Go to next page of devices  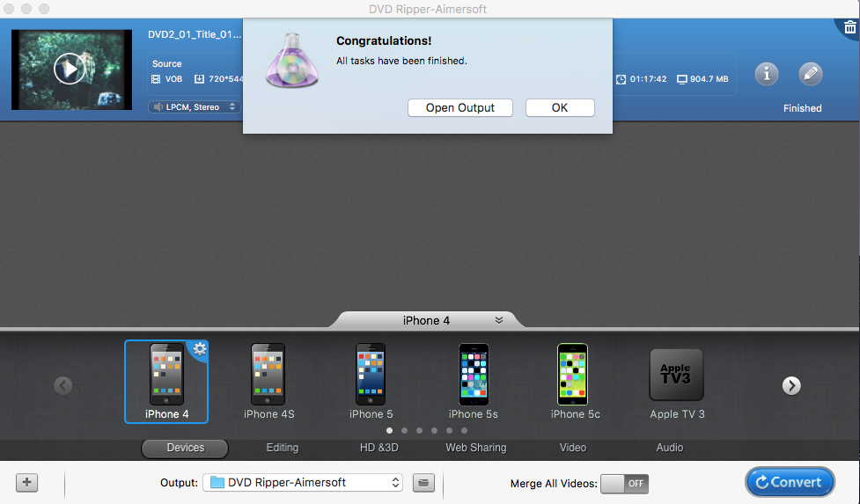(790, 385)
